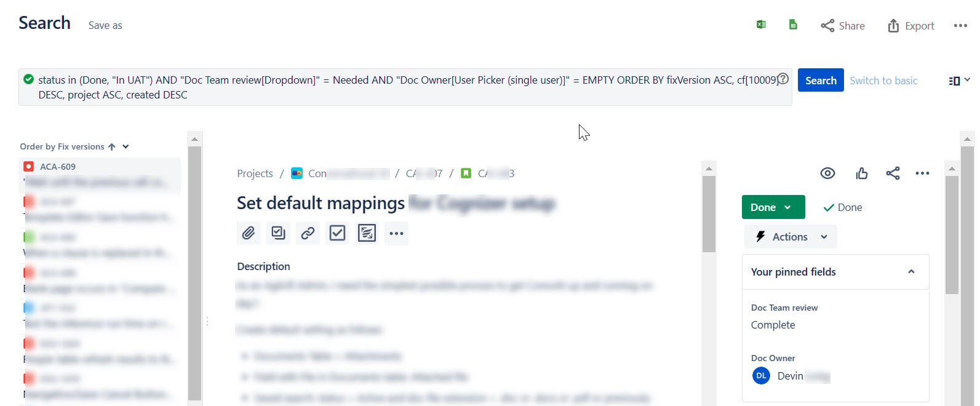Image resolution: width=980 pixels, height=406 pixels.
Task: Open in Excel via green Excel icon
Action: point(761,25)
